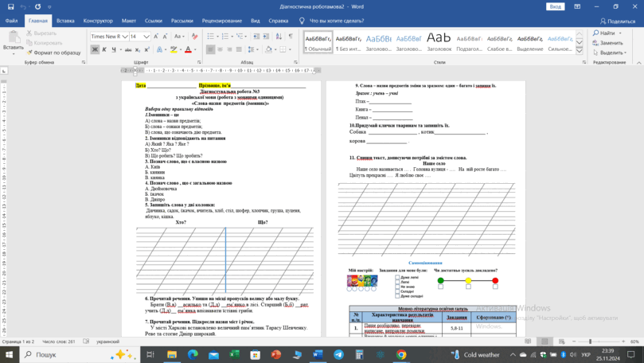Open font name dropdown Times New R

[x=125, y=37]
